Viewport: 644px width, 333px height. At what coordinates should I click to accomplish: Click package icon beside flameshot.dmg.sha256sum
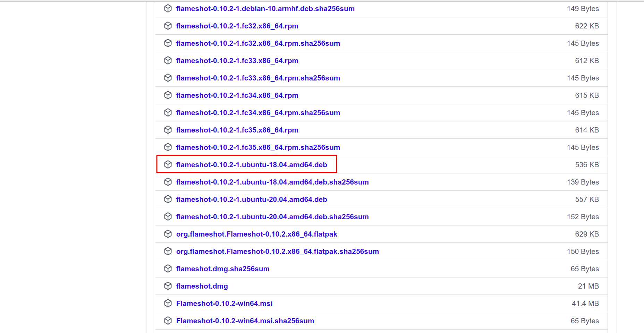[x=168, y=268]
